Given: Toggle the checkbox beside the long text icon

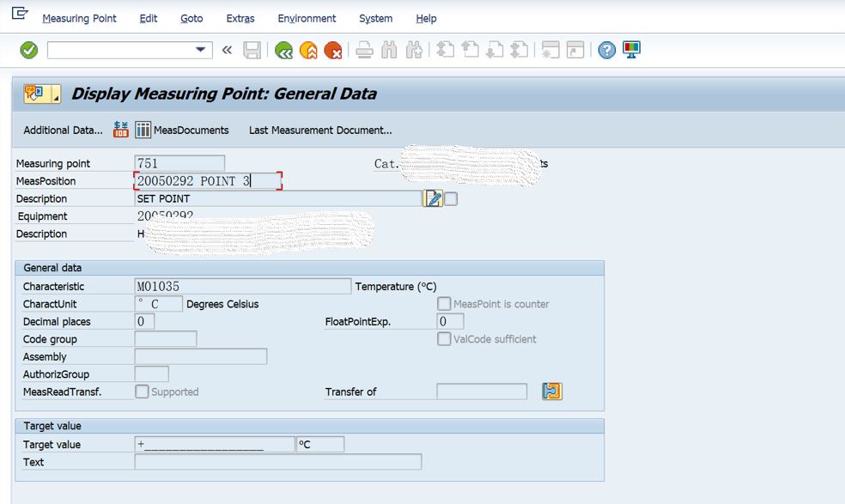Looking at the screenshot, I should pyautogui.click(x=451, y=199).
